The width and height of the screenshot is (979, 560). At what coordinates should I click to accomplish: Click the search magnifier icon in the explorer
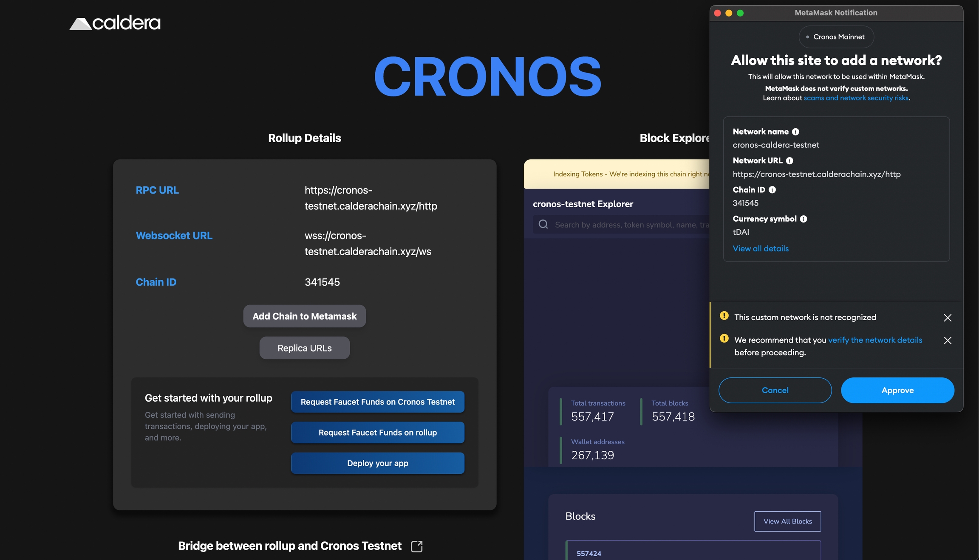click(543, 224)
